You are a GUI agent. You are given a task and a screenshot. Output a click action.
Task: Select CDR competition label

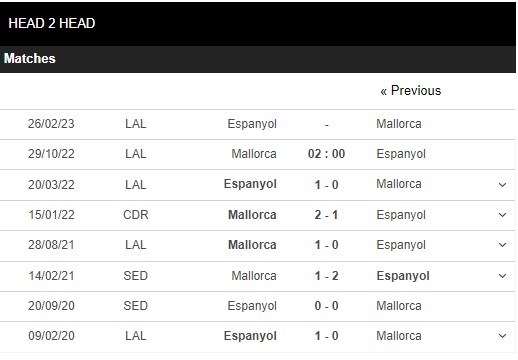tap(136, 215)
